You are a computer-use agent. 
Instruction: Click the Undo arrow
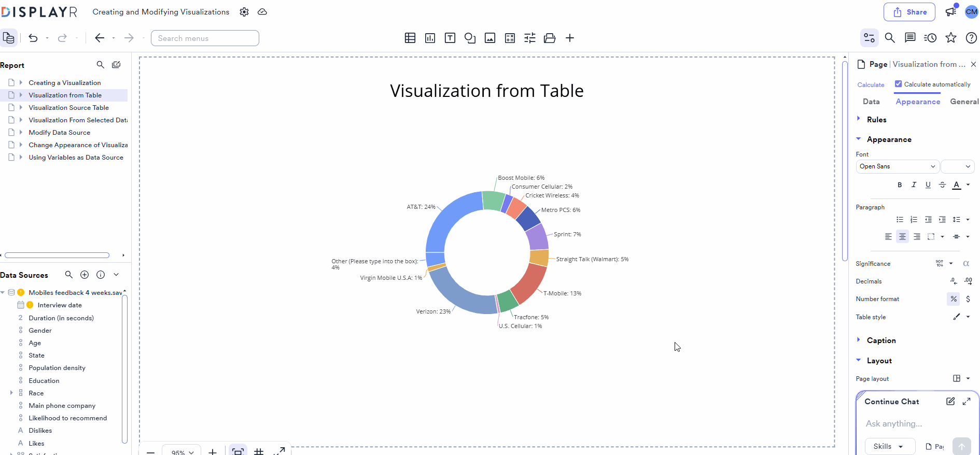[x=33, y=38]
